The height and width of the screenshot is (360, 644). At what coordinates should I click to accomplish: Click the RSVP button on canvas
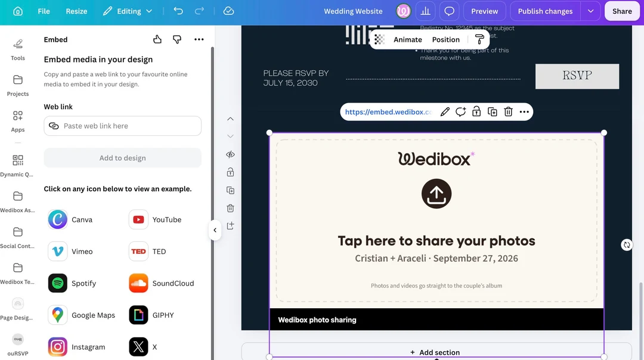pyautogui.click(x=577, y=76)
